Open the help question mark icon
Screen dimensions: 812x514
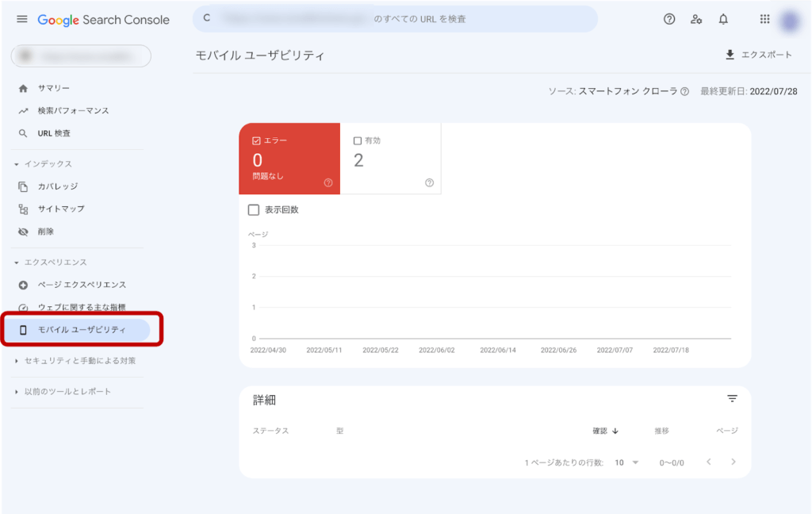click(x=669, y=19)
